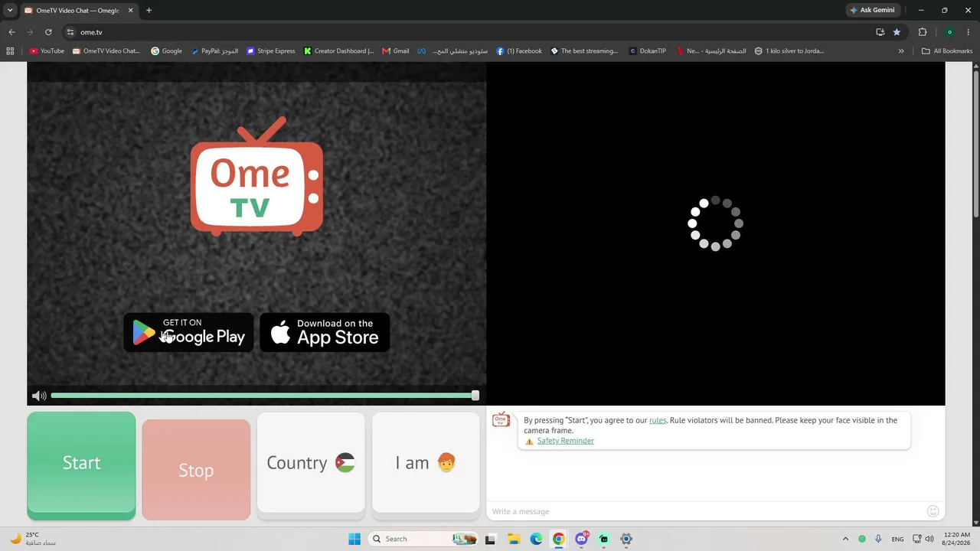Open the emoji picker in chat

[933, 511]
